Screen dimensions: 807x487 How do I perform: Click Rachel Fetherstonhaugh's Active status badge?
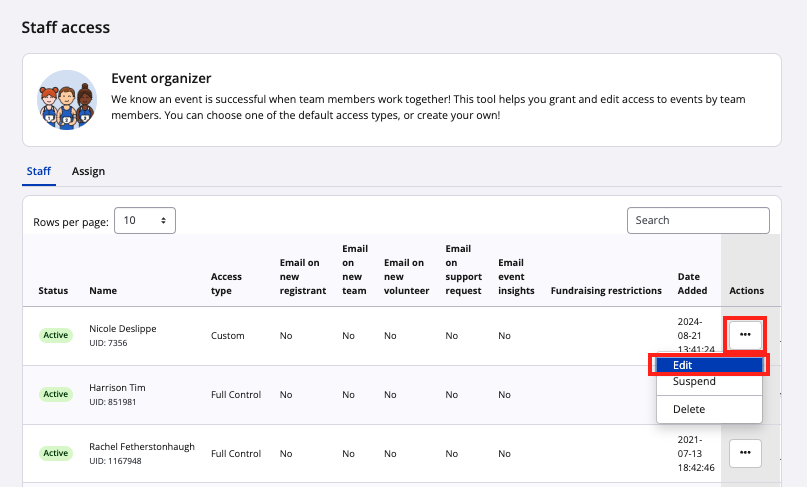pyautogui.click(x=56, y=453)
